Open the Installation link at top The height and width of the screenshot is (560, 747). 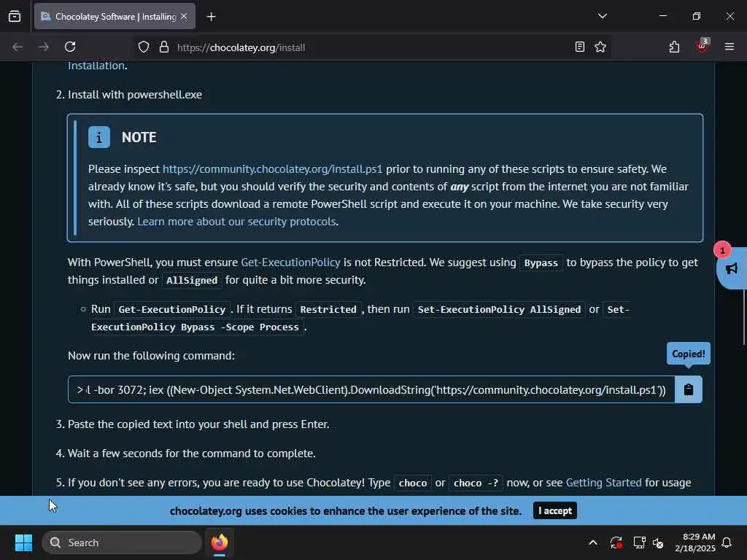(x=96, y=66)
